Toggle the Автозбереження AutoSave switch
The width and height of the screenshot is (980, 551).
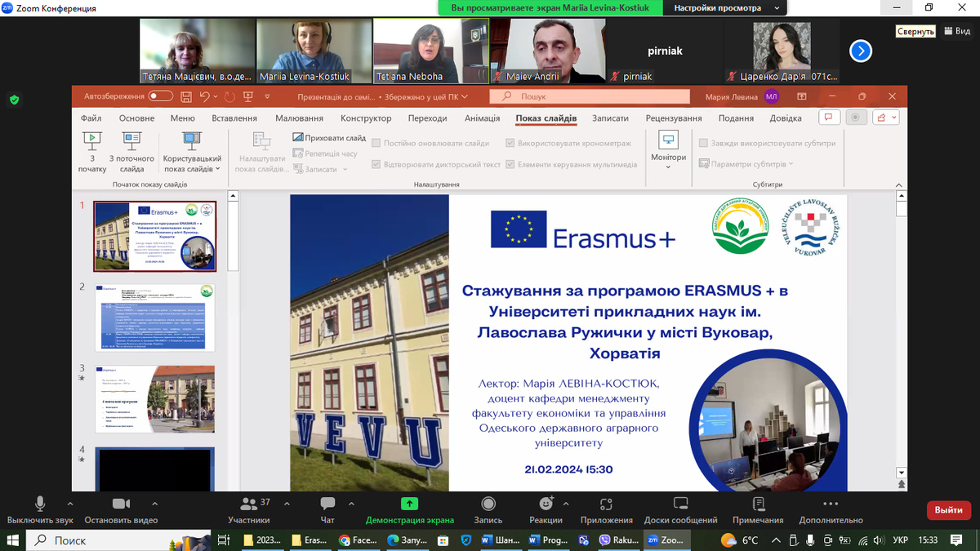[160, 96]
